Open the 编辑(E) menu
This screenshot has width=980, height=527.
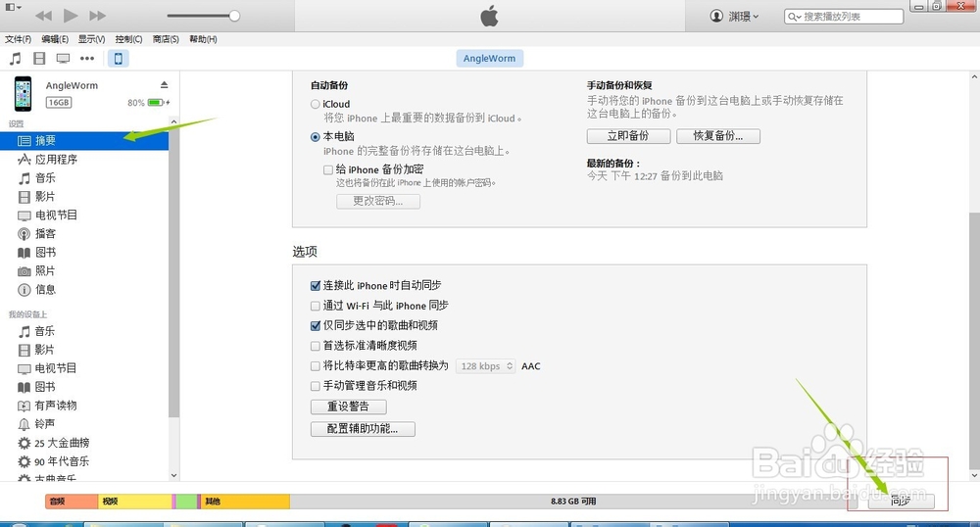[x=55, y=39]
